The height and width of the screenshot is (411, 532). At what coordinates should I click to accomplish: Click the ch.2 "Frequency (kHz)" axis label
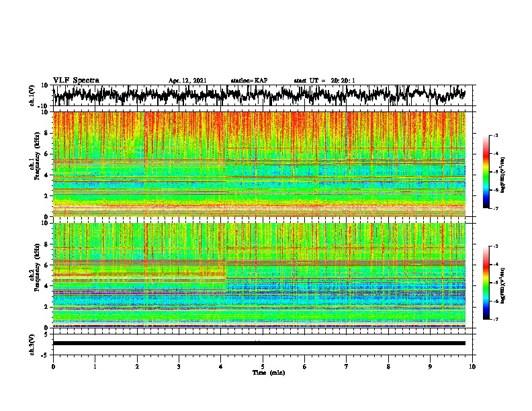pos(37,267)
